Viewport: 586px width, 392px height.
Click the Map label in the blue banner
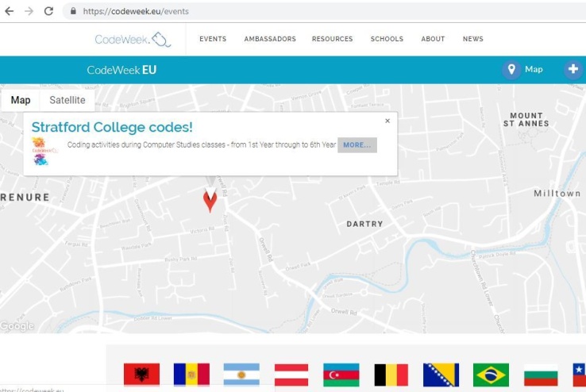[534, 70]
